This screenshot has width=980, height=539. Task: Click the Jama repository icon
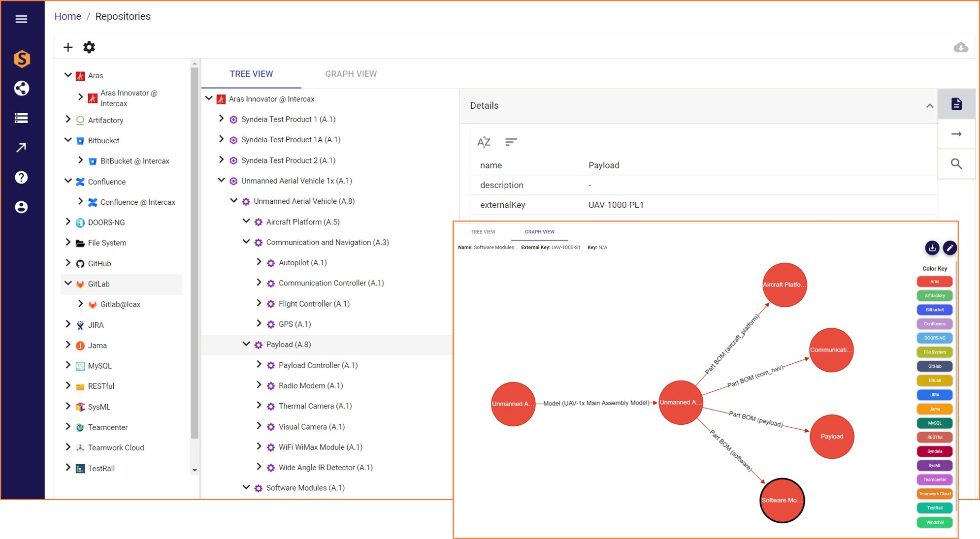80,346
